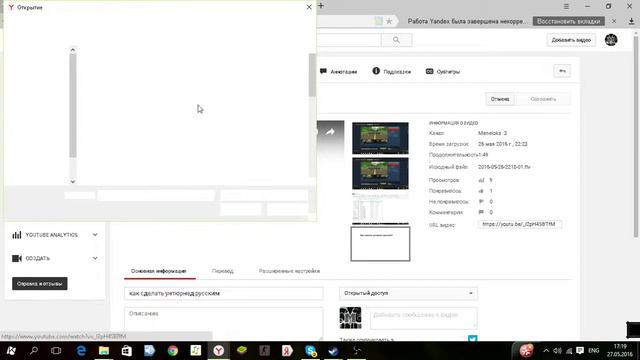The width and height of the screenshot is (640, 360).
Task: Click Восстановить вкладки button
Action: pos(568,21)
